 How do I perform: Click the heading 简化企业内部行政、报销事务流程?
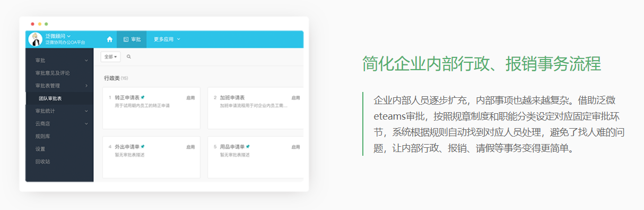point(482,63)
